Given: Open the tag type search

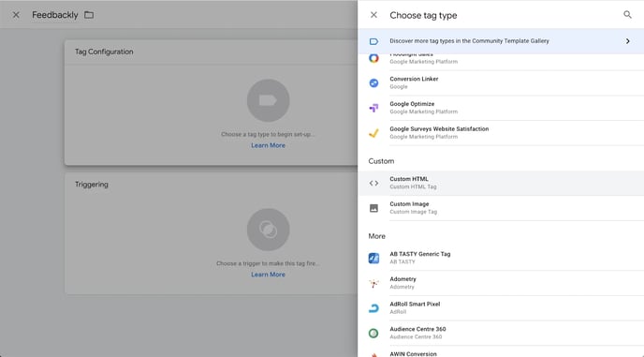Looking at the screenshot, I should tap(627, 15).
